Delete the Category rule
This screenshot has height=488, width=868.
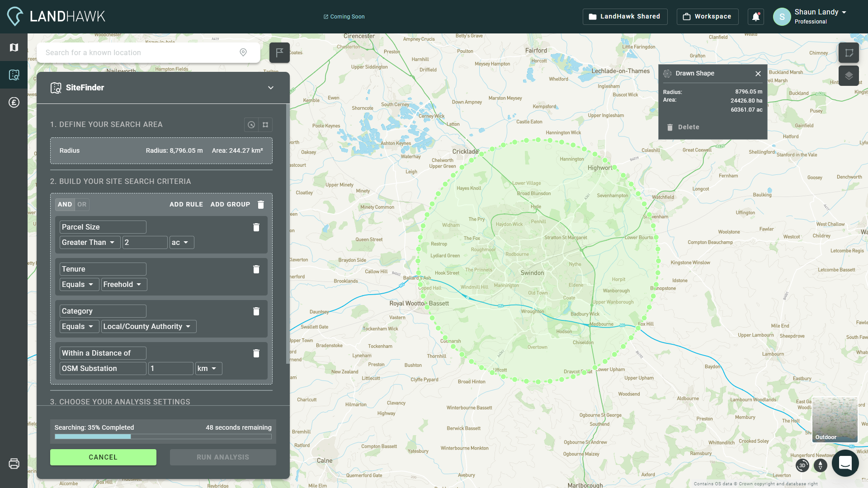click(x=256, y=311)
